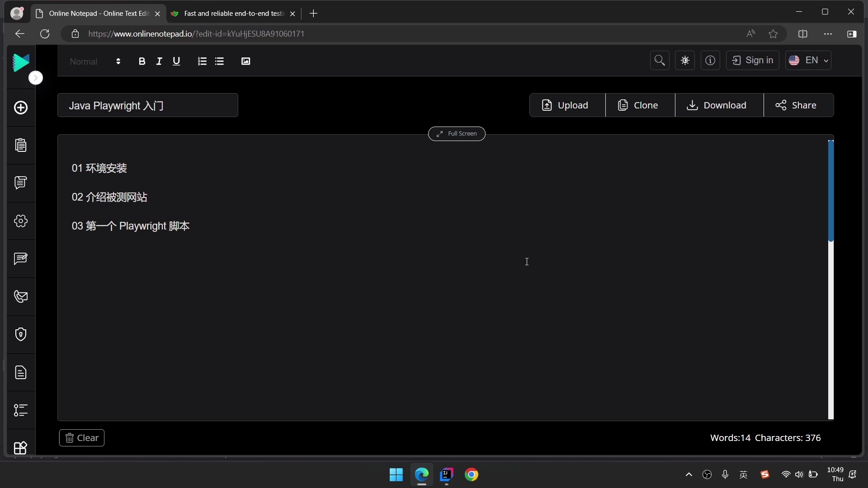
Task: Open Chrome from the taskbar
Action: click(x=472, y=475)
